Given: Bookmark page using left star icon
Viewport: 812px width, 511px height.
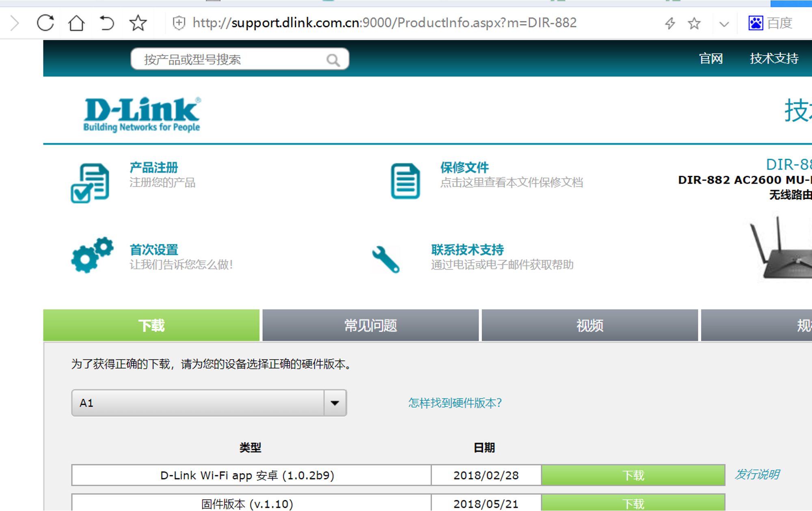Looking at the screenshot, I should tap(138, 23).
